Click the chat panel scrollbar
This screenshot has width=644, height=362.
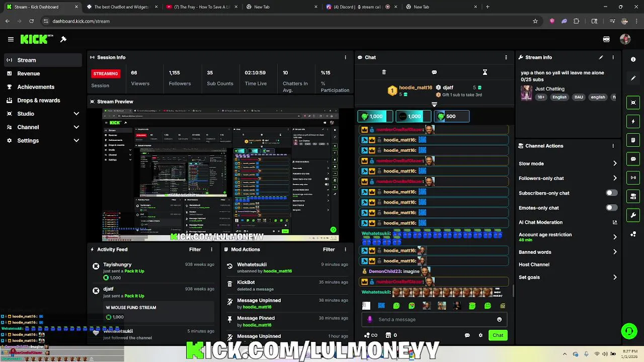tap(513, 292)
